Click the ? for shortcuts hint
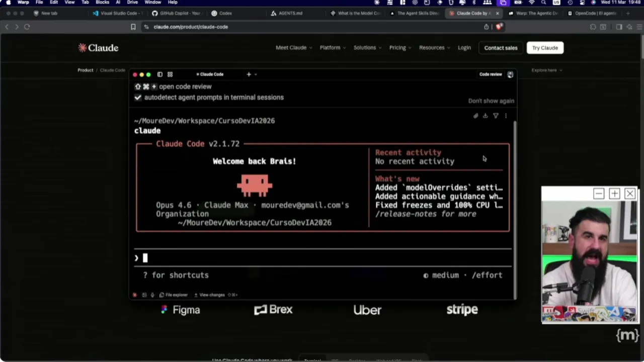This screenshot has width=644, height=362. point(176,275)
